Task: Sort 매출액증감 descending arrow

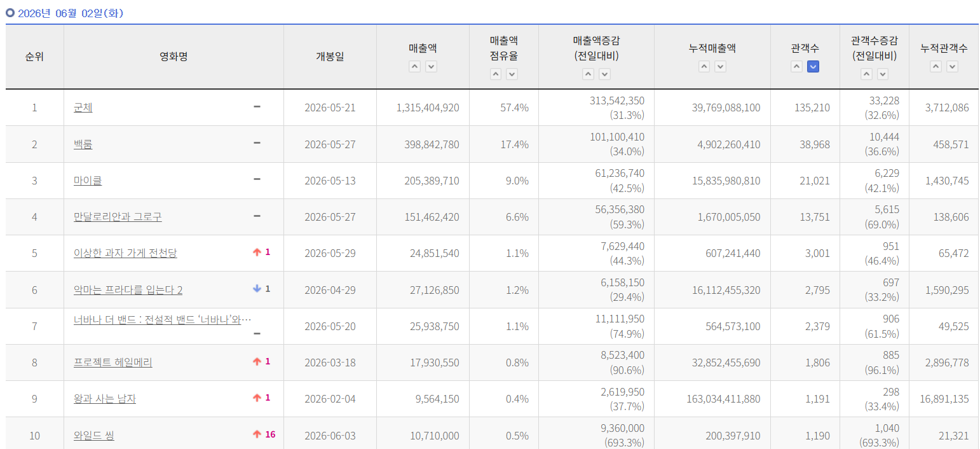Action: click(604, 74)
